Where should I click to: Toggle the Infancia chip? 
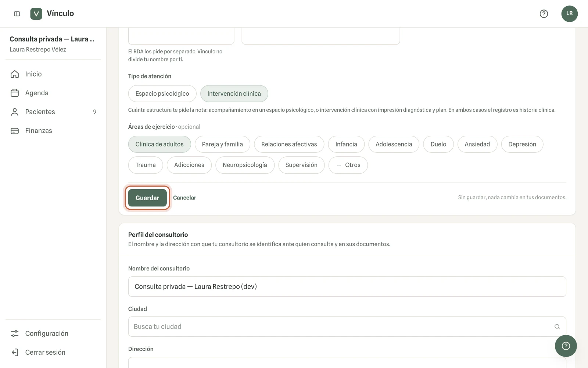pyautogui.click(x=346, y=144)
